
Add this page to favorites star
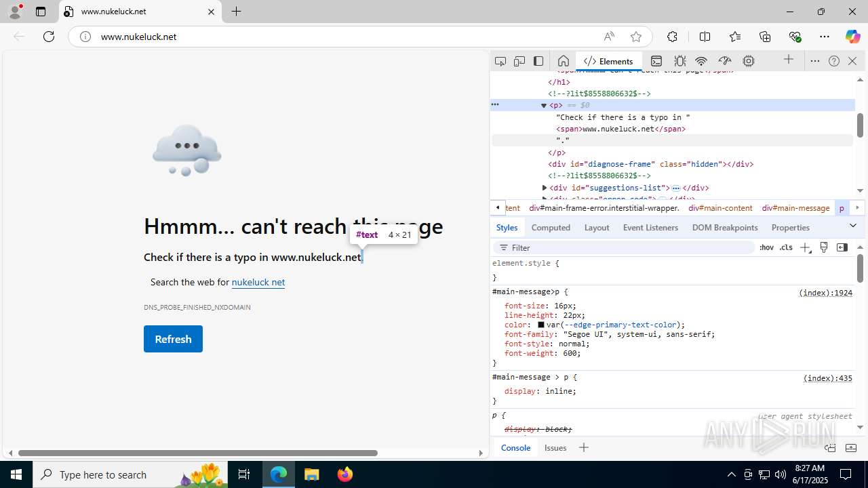click(x=635, y=37)
